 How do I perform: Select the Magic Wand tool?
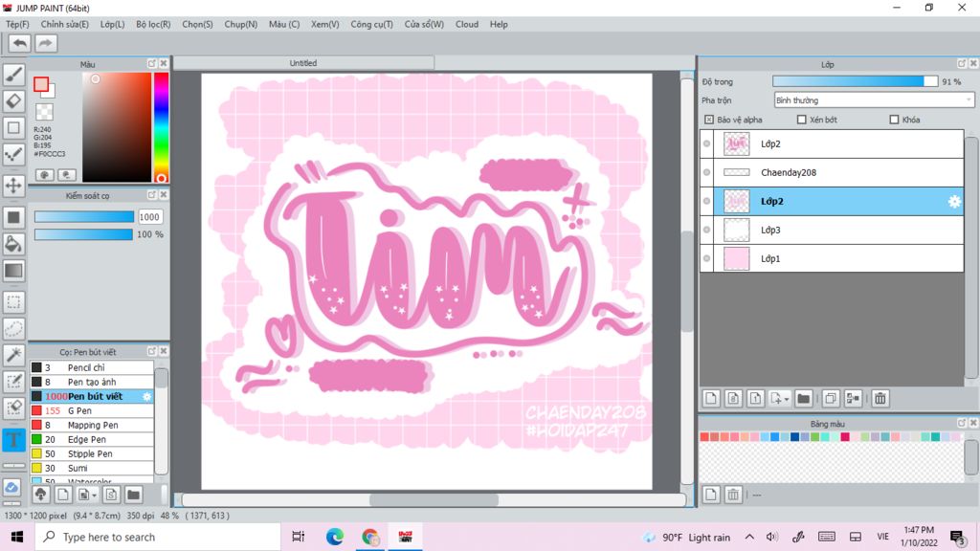tap(13, 354)
